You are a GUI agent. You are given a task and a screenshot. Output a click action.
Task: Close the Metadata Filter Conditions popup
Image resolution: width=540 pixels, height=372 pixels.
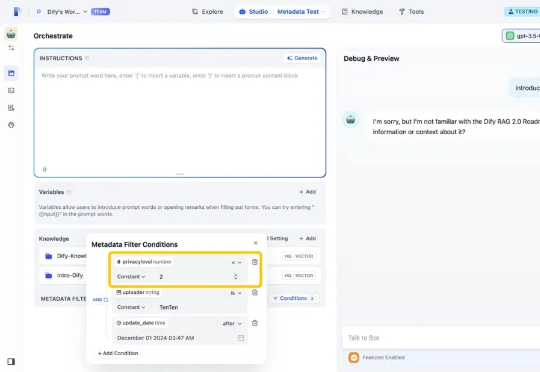point(256,243)
